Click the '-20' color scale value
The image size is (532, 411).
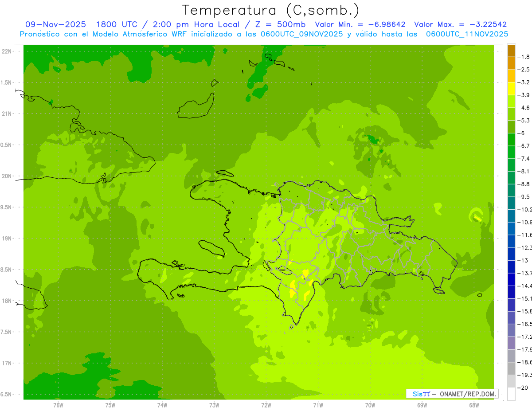click(x=522, y=388)
